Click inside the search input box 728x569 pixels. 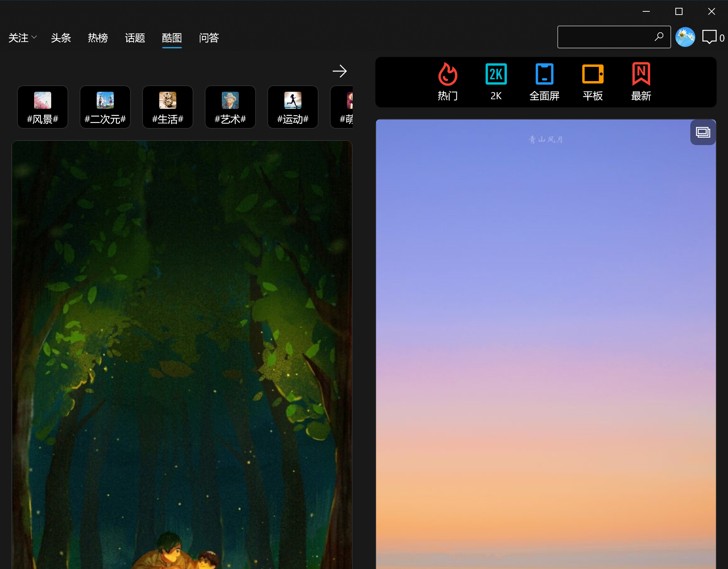pyautogui.click(x=604, y=37)
